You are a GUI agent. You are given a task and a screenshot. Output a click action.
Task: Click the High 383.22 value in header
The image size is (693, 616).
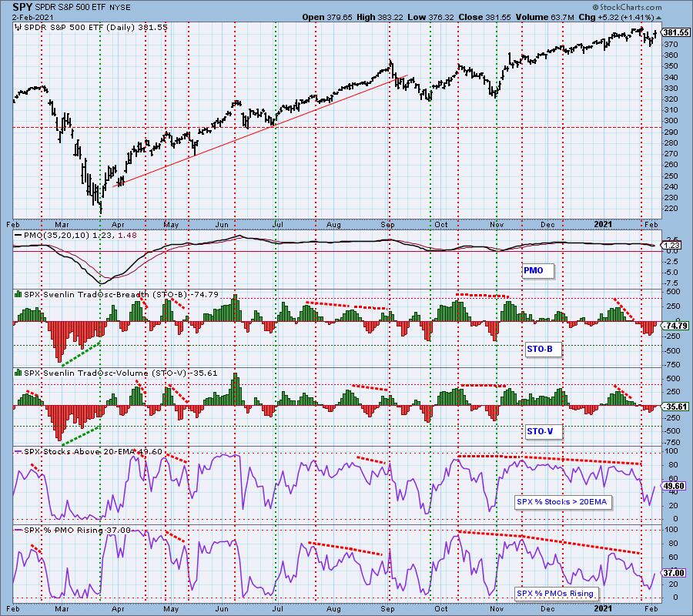[380, 17]
